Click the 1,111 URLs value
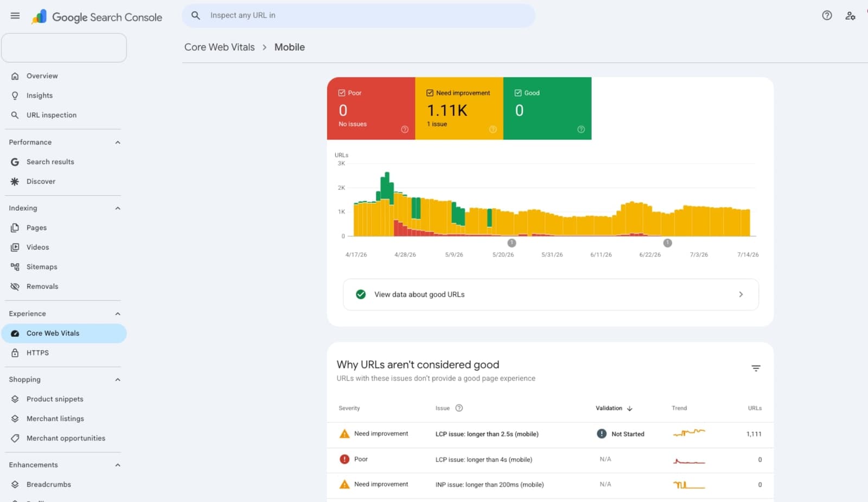868x502 pixels. (x=754, y=434)
